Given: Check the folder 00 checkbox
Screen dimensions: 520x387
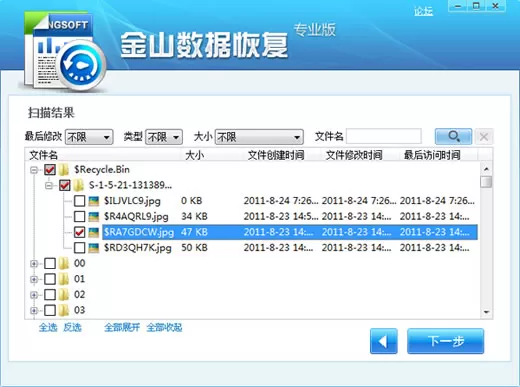Looking at the screenshot, I should 50,263.
